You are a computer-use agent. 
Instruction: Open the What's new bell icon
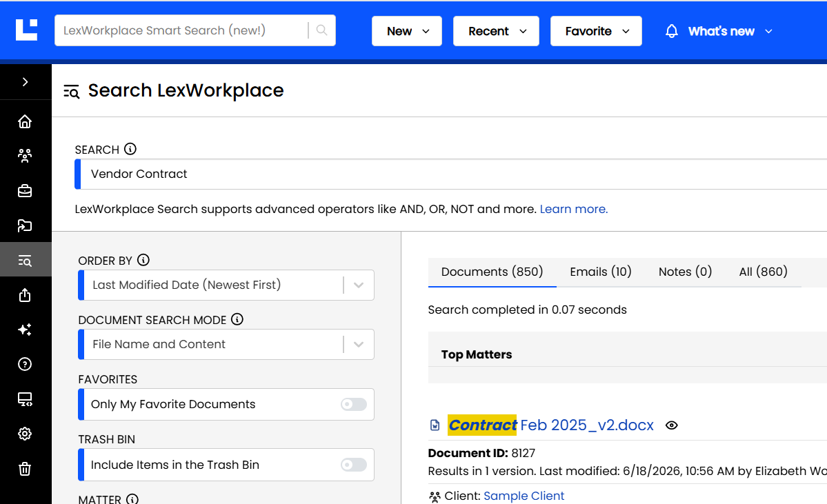[671, 31]
